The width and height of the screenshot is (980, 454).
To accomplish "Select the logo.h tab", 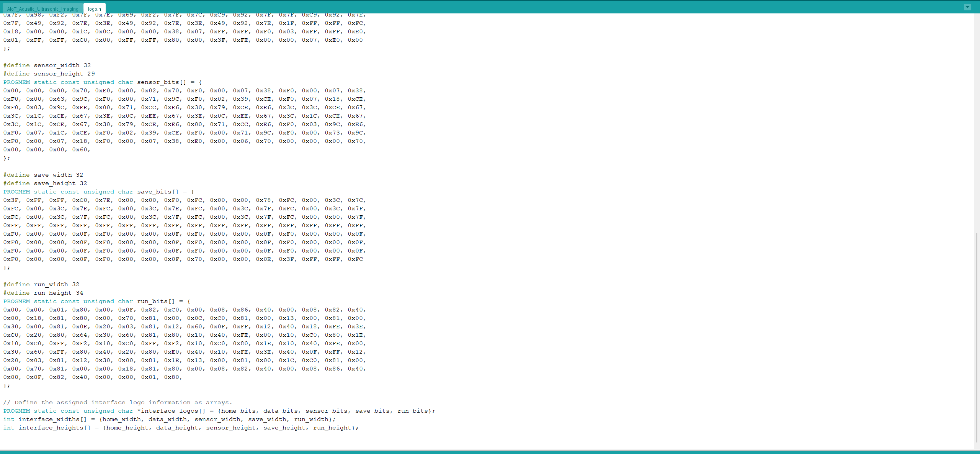I will click(x=94, y=9).
